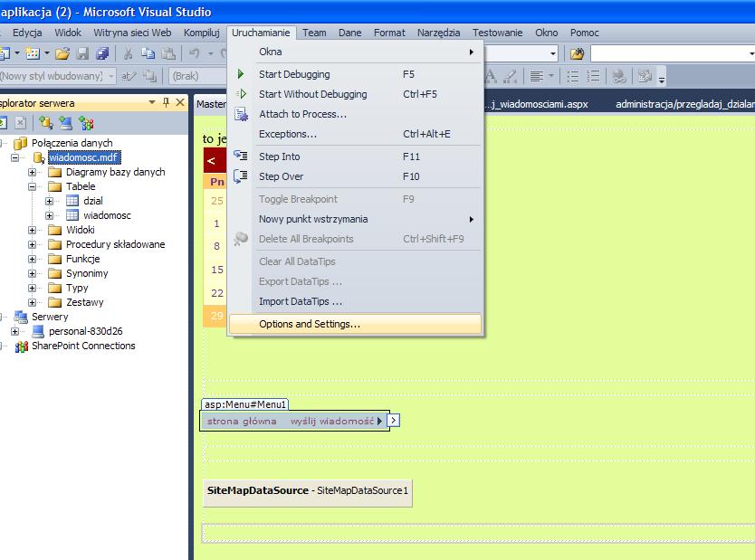Open the Menu1 smart tag arrow
The image size is (755, 560).
394,421
